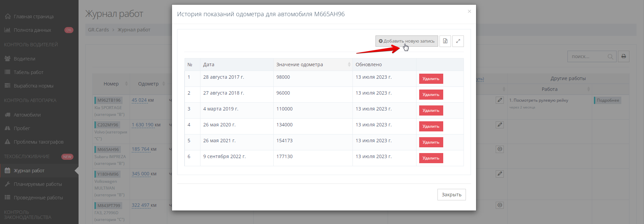Click the print icon next to search

click(x=623, y=56)
